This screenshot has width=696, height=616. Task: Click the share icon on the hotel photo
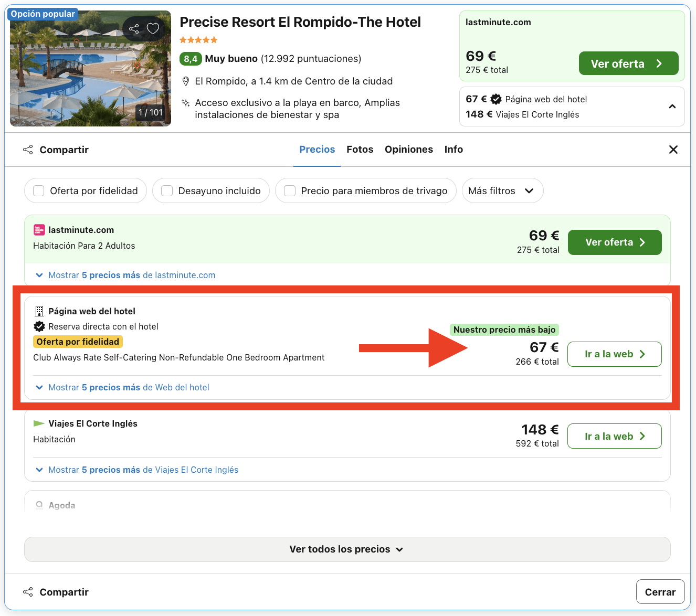(x=134, y=29)
